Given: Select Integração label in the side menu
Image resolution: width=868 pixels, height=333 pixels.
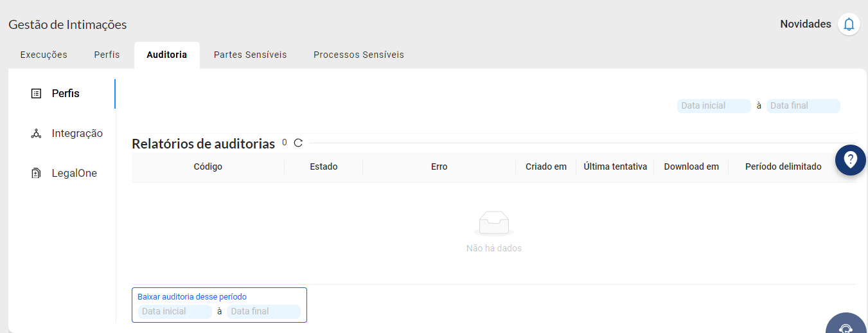Looking at the screenshot, I should coord(77,133).
